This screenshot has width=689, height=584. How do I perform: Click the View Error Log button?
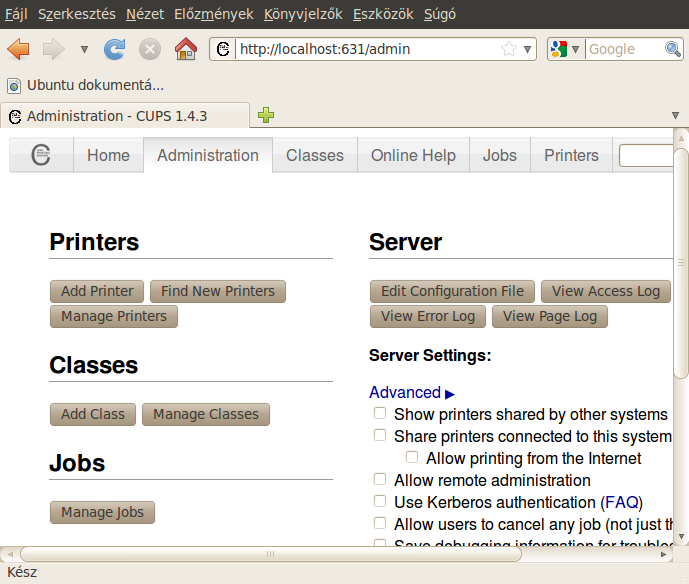pos(428,316)
